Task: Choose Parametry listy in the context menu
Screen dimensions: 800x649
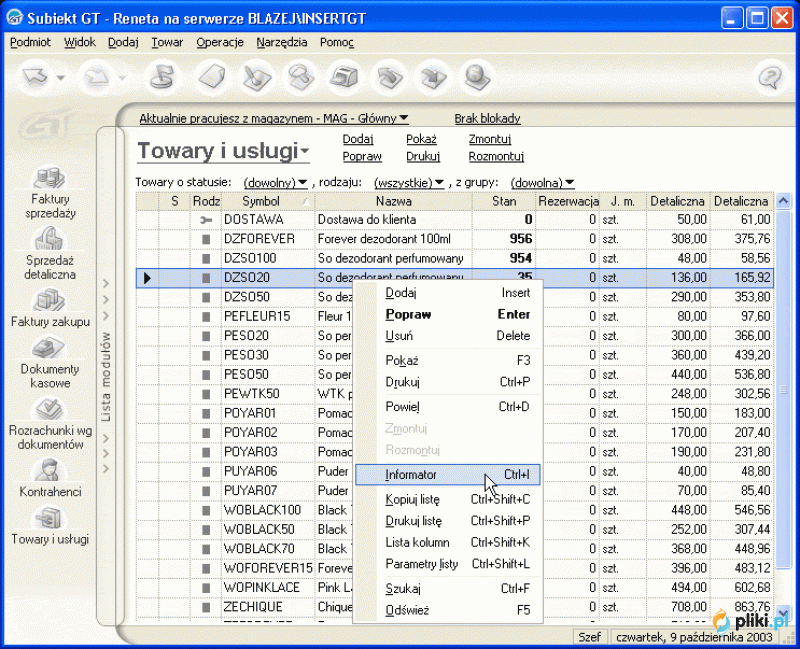Action: (447, 564)
